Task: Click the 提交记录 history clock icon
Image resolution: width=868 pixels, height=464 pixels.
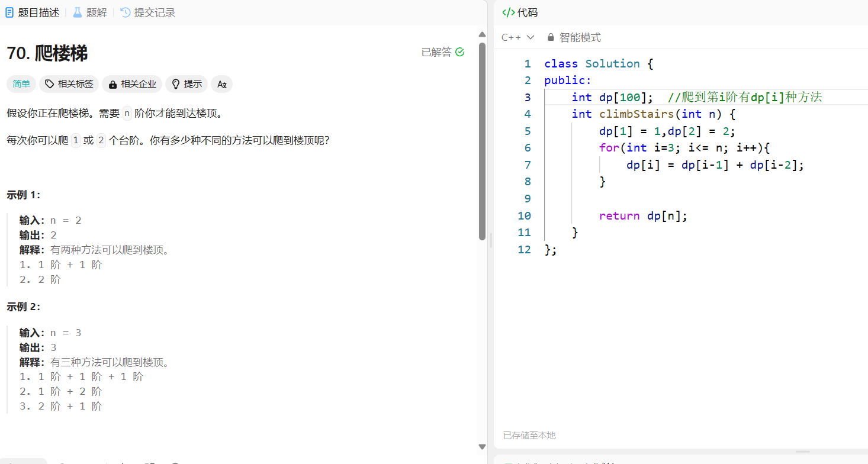Action: pyautogui.click(x=126, y=12)
